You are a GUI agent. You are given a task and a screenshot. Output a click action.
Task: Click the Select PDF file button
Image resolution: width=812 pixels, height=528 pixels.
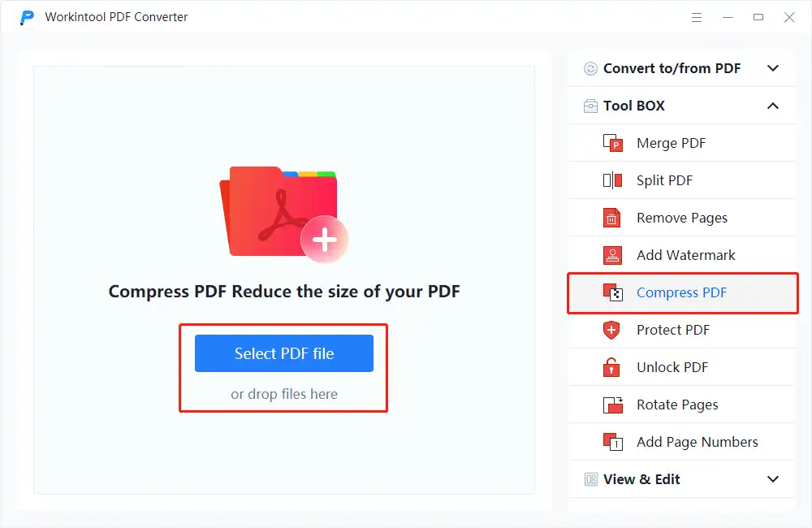click(284, 353)
